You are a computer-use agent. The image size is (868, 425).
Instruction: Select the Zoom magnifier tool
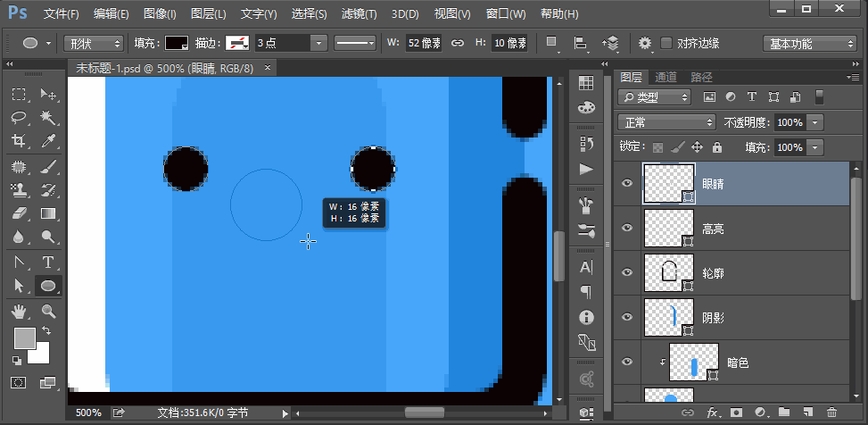(48, 311)
